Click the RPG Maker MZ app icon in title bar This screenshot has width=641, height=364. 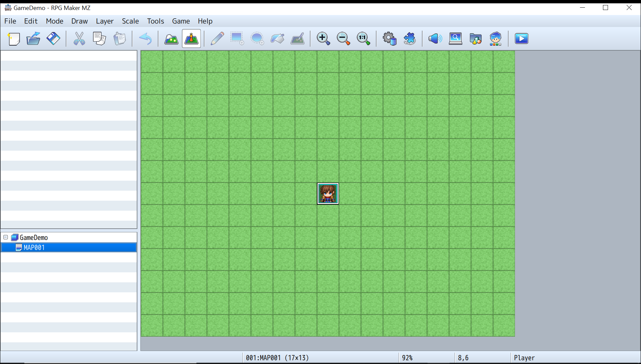coord(8,8)
